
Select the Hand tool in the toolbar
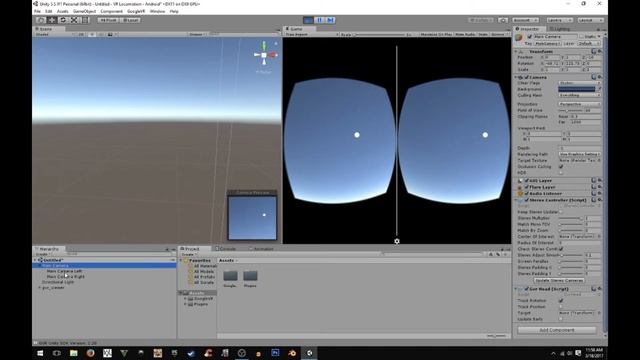tap(40, 20)
